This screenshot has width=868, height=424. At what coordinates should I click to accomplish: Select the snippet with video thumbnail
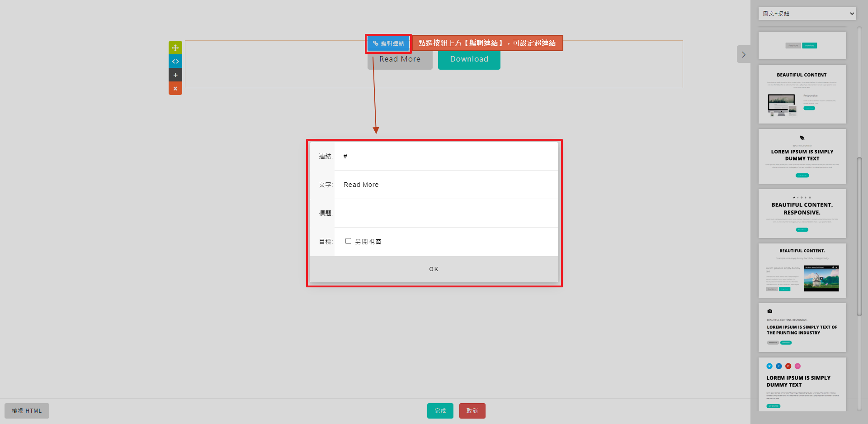(802, 271)
